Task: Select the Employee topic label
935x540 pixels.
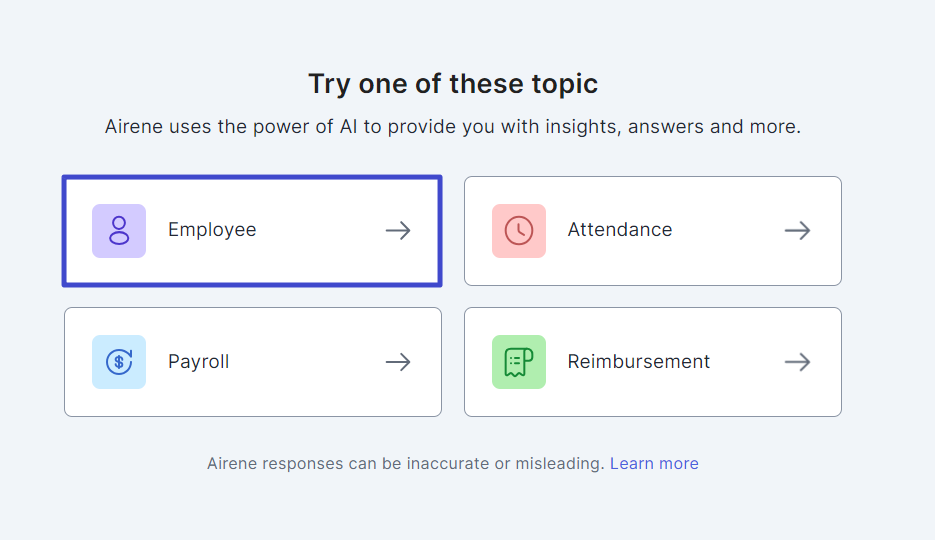Action: point(212,230)
